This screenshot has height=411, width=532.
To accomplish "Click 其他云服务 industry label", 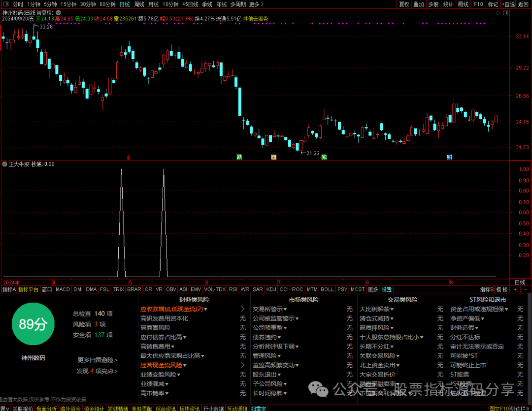I will [x=256, y=19].
